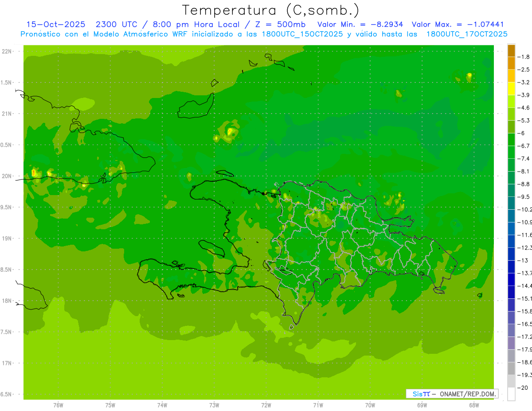Click the '-7.4' legend label
The image size is (532, 411).
[x=523, y=158]
